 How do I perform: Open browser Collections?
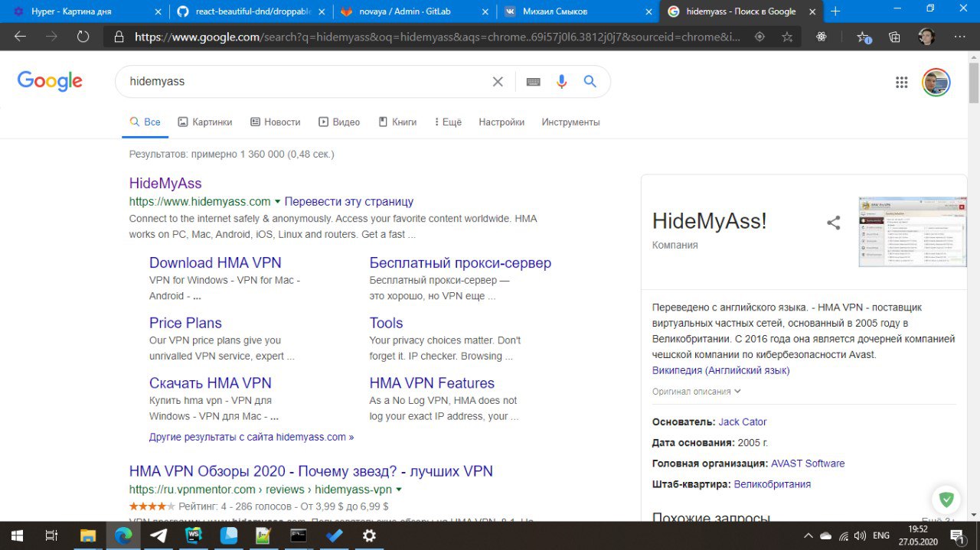[x=894, y=37]
